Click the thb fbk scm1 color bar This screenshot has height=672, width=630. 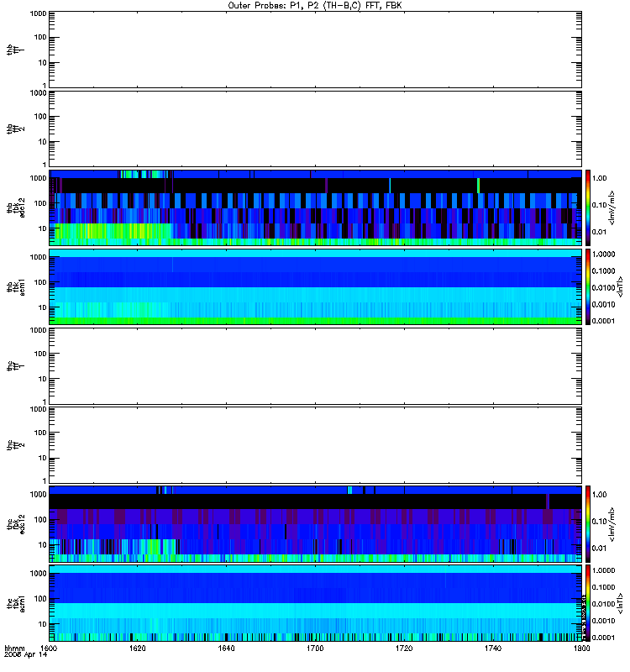click(x=588, y=286)
